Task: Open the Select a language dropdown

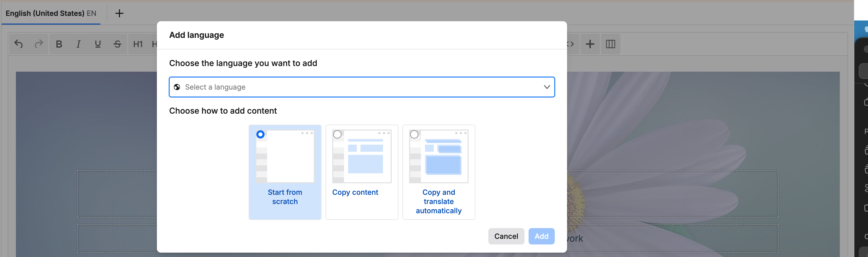Action: 361,87
